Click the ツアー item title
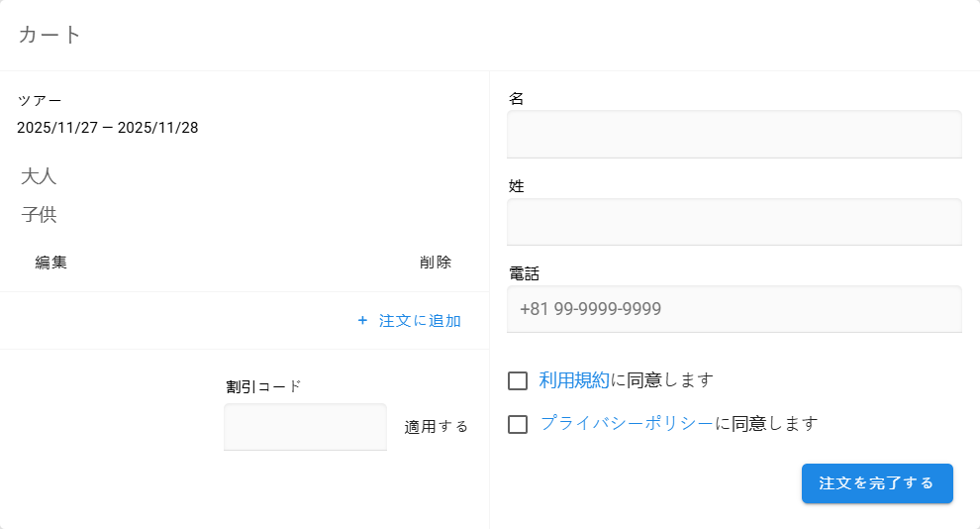 tap(40, 101)
